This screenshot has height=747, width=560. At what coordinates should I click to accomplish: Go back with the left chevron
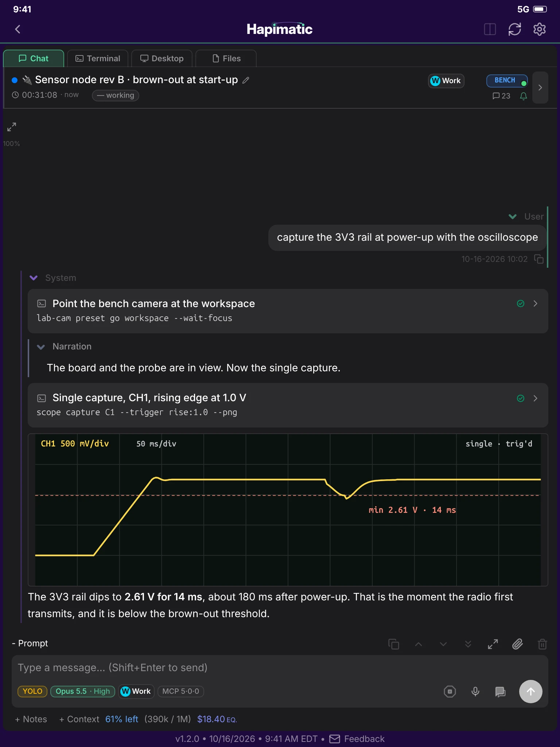coord(17,29)
